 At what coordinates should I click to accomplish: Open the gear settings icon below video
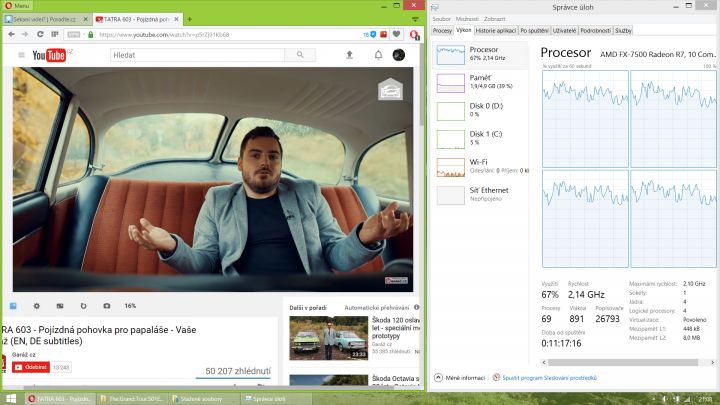pos(37,306)
